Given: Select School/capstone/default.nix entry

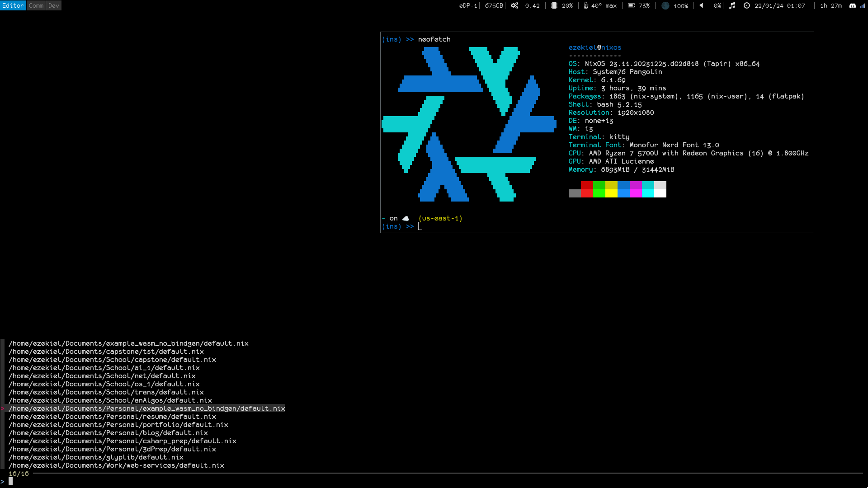Looking at the screenshot, I should click(x=112, y=360).
